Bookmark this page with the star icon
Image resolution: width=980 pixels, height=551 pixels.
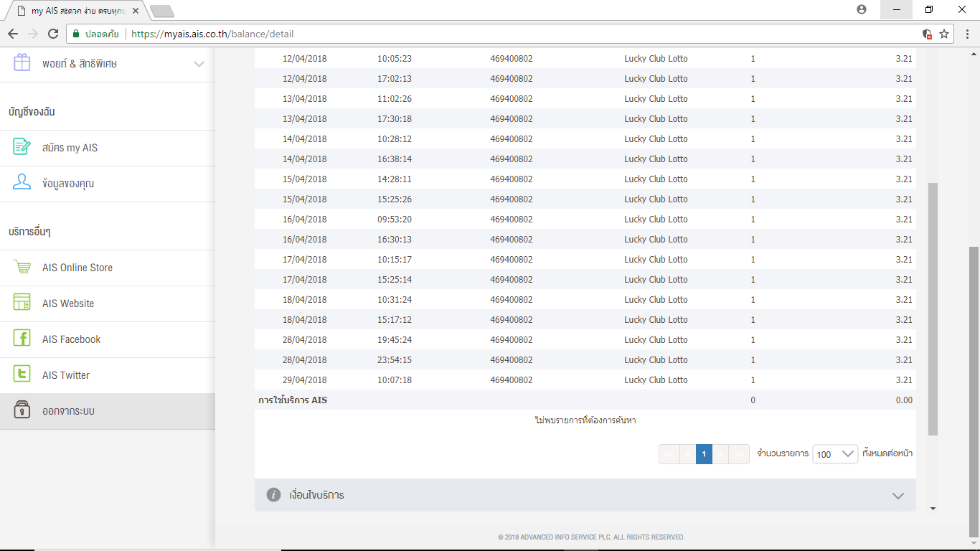tap(944, 34)
